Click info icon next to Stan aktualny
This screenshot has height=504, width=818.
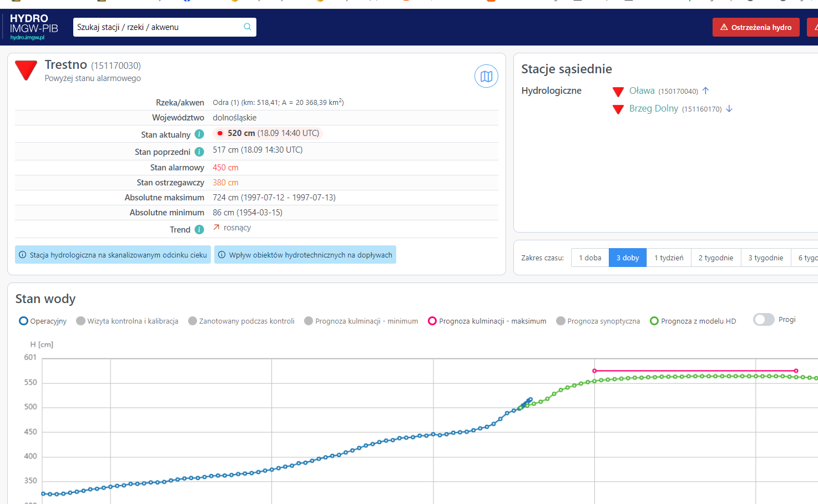[199, 134]
